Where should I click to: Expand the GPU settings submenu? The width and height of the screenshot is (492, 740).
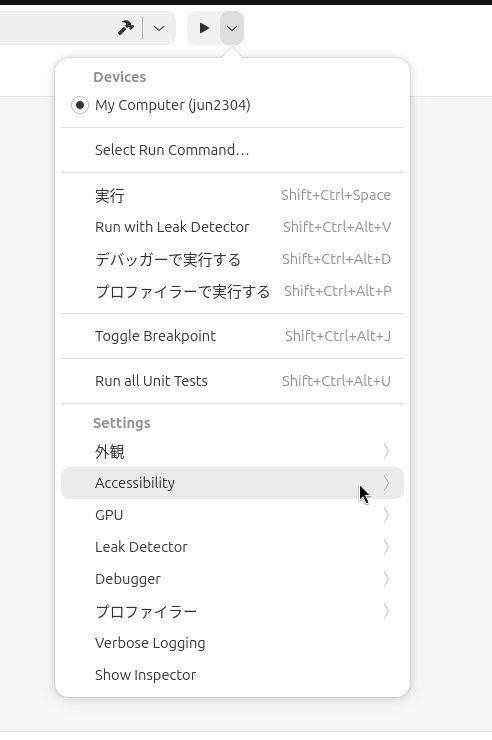232,515
